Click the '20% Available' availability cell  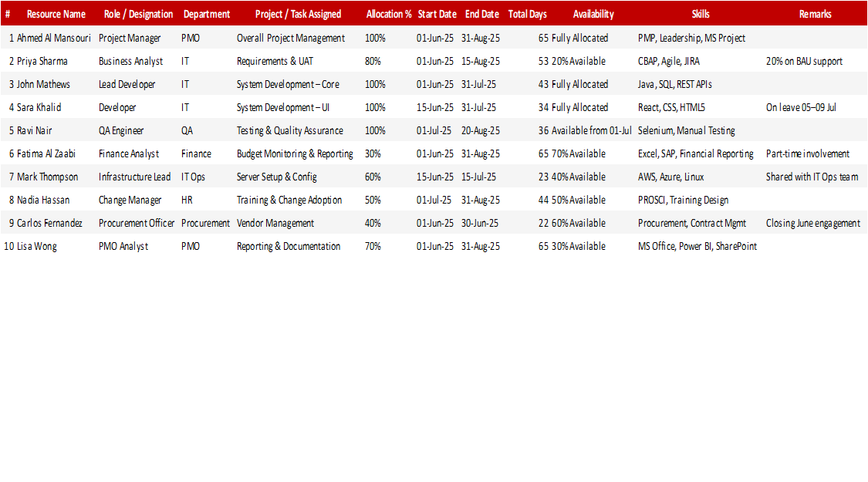click(579, 62)
